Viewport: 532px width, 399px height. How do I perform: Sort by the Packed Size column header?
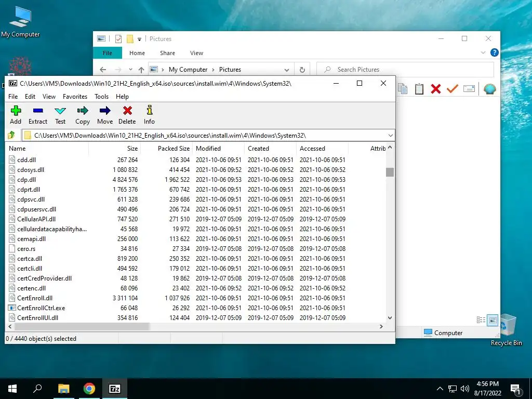coord(167,149)
